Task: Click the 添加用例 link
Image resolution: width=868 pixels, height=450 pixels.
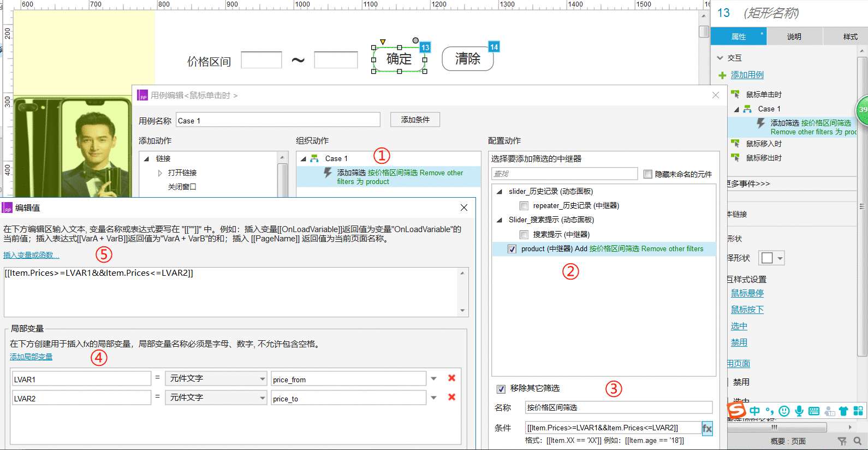Action: point(747,75)
